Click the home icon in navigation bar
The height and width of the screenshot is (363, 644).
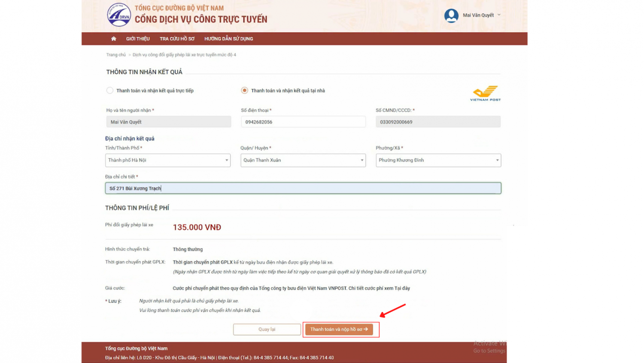[114, 39]
